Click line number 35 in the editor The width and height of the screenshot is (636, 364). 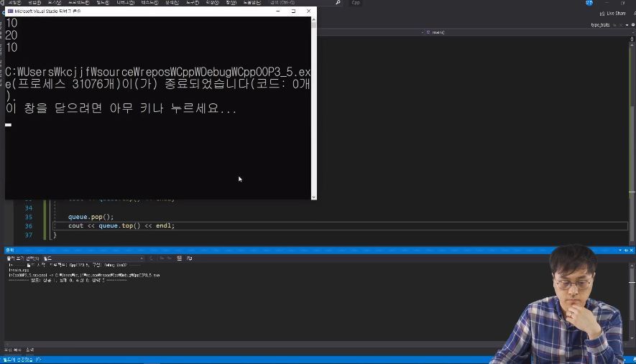pos(29,217)
